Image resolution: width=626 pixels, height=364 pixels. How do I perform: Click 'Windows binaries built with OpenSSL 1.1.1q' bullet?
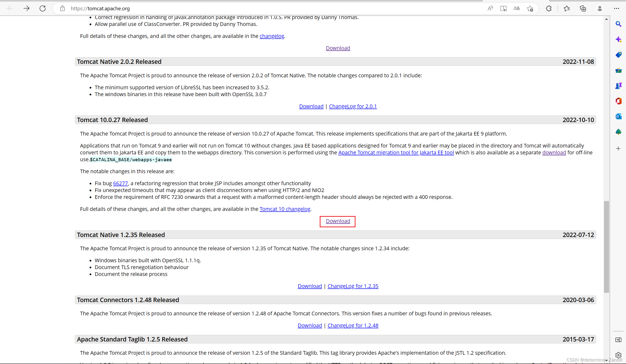[148, 260]
